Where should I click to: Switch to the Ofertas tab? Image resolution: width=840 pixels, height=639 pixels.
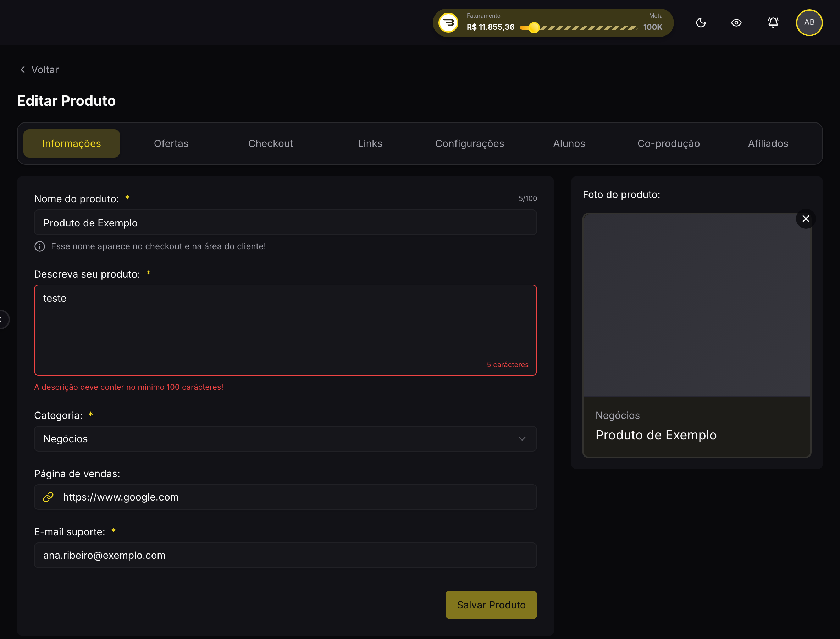pos(171,143)
